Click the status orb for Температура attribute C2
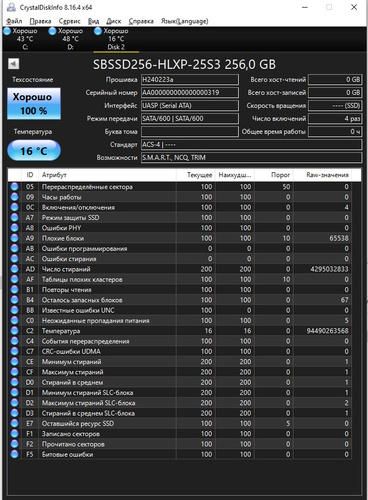The height and width of the screenshot is (500, 368). (x=14, y=331)
